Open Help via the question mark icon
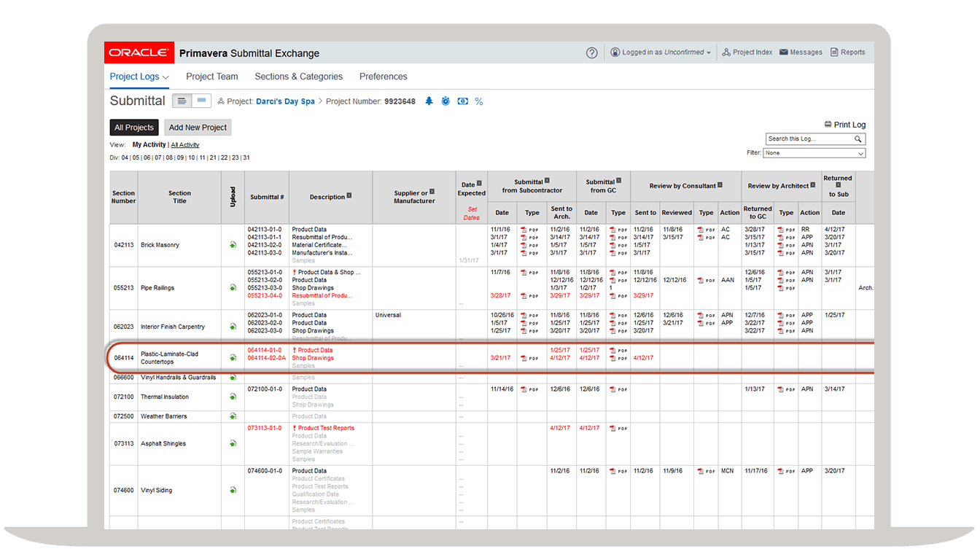 pos(591,52)
